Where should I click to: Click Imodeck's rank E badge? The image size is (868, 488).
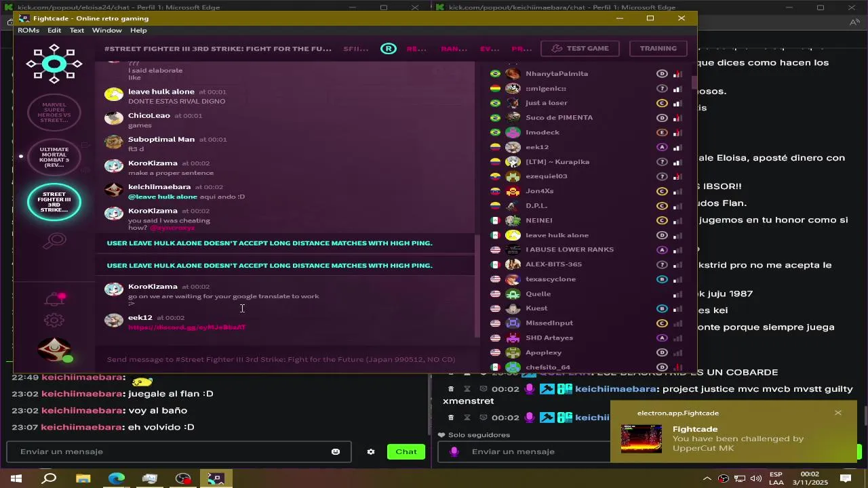click(x=663, y=132)
